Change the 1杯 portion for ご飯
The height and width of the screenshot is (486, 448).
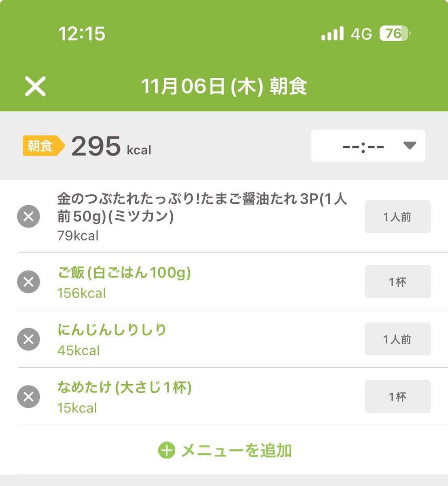397,281
